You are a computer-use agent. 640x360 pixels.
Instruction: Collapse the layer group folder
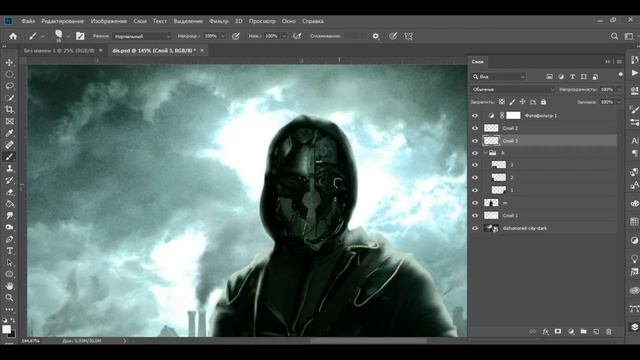485,153
